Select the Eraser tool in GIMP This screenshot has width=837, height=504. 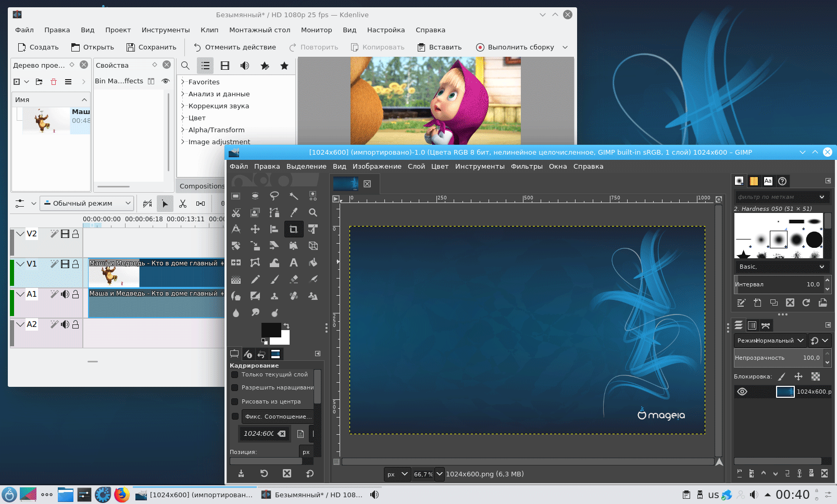(294, 280)
